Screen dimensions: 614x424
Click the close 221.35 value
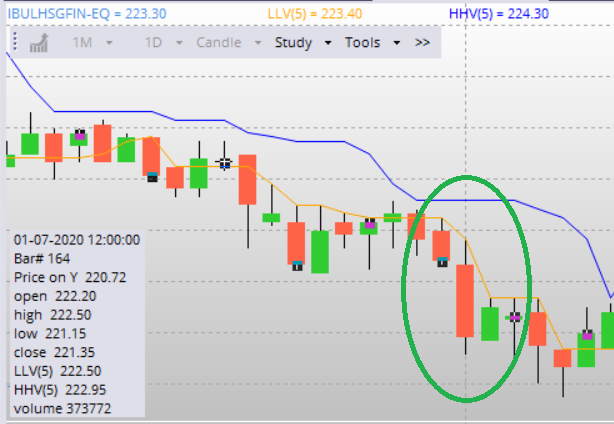54,352
